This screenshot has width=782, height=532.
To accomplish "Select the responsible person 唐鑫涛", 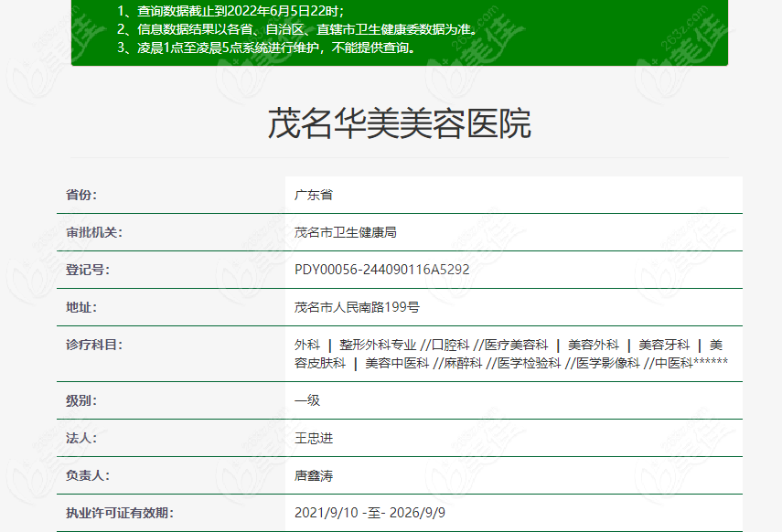I will click(313, 475).
